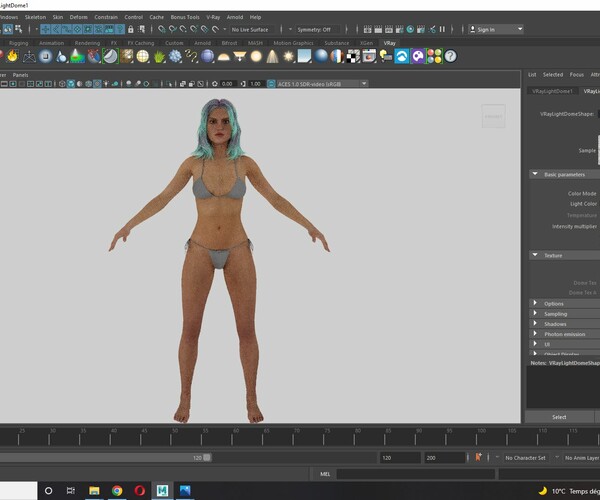
Task: Click the MEL script type button
Action: pos(325,474)
